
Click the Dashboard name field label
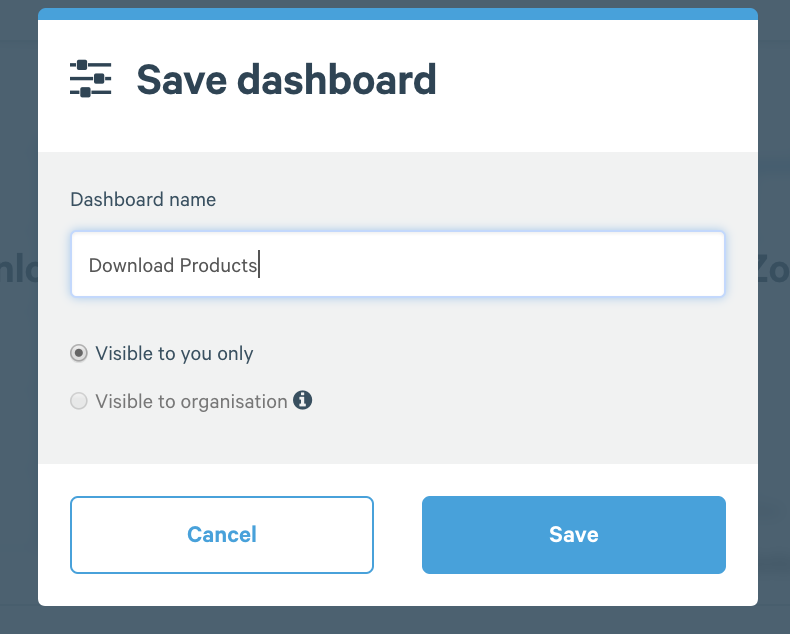coord(143,200)
